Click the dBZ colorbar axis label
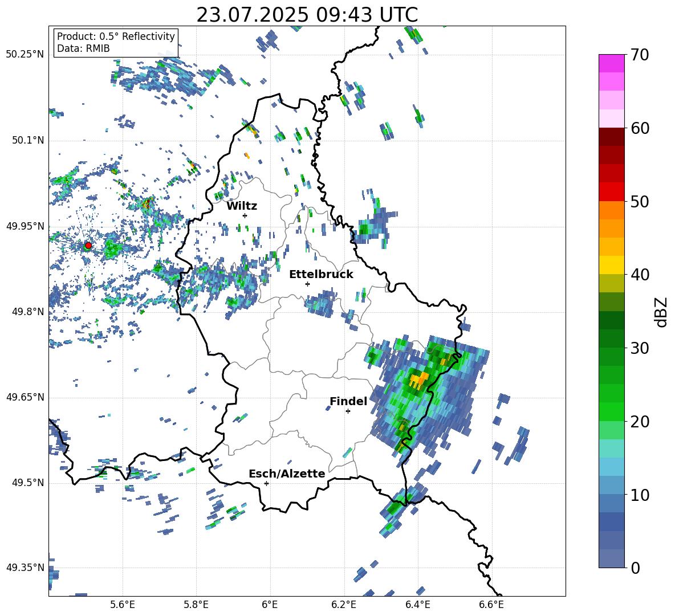The width and height of the screenshot is (675, 616). click(x=662, y=312)
